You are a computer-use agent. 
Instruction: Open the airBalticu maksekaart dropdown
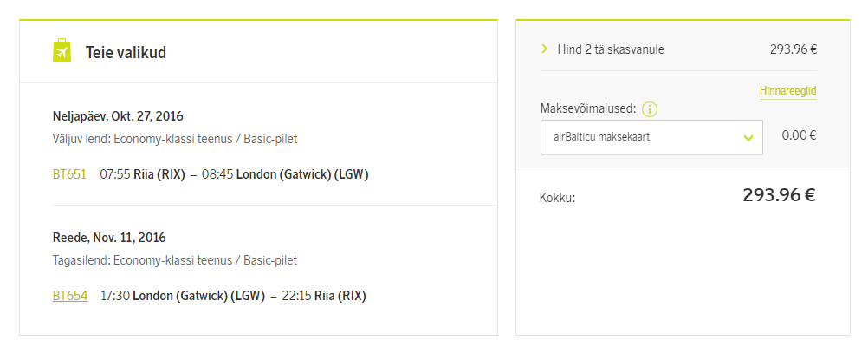[651, 137]
